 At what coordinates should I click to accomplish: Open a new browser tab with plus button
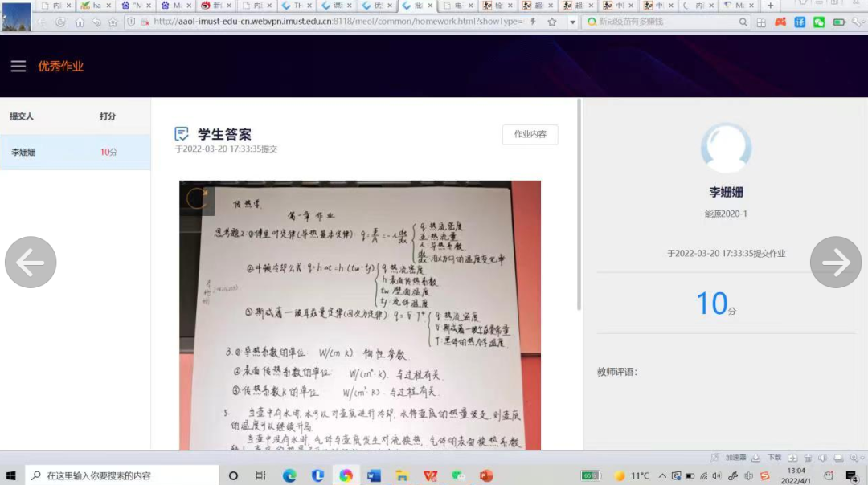(770, 6)
